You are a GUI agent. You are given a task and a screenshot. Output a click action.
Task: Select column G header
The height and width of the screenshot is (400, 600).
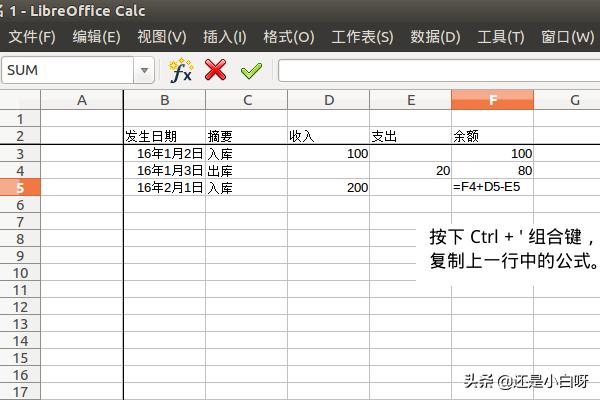tap(567, 100)
